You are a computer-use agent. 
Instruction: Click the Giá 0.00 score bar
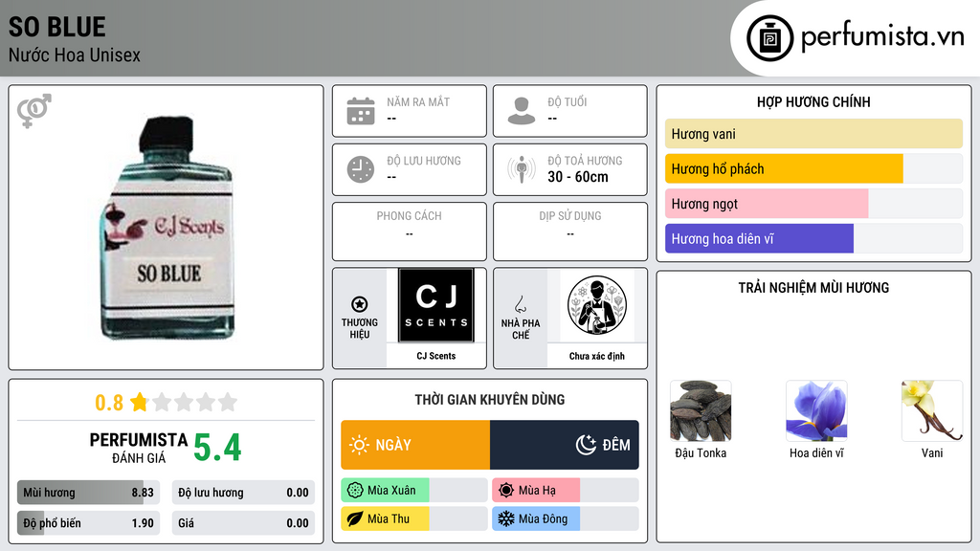(x=243, y=523)
